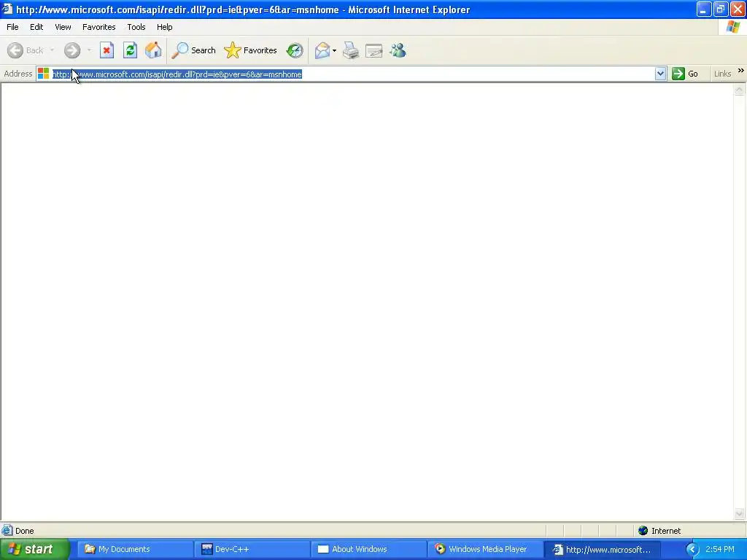
Task: Switch to My Documents taskbar window
Action: [135, 549]
